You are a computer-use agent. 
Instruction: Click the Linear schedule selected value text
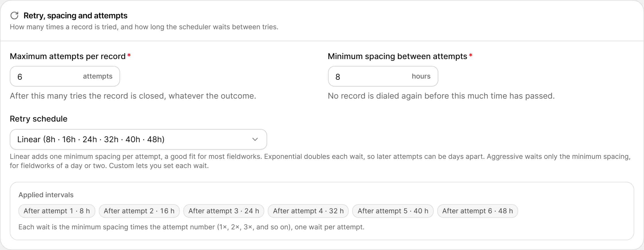tap(91, 139)
